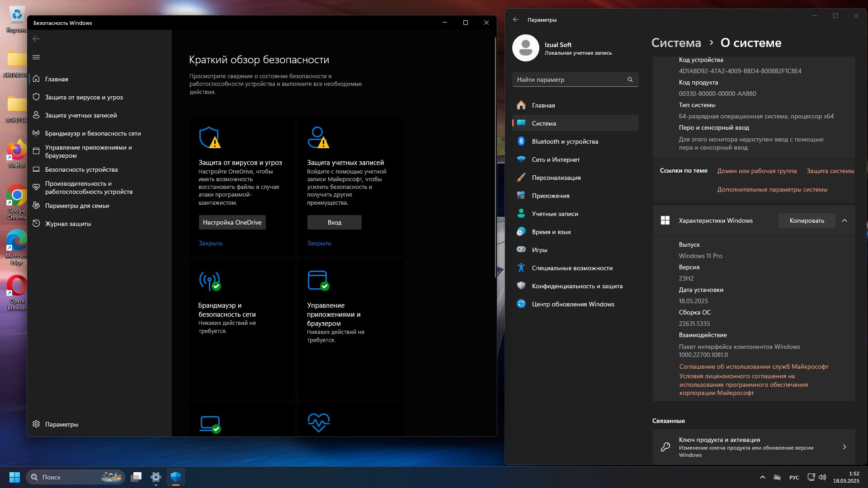Click the Настройка OneDrive button

click(x=232, y=222)
